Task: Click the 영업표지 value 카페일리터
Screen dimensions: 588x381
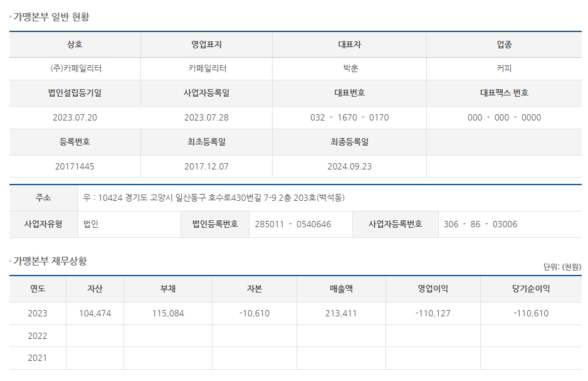Action: pyautogui.click(x=207, y=68)
